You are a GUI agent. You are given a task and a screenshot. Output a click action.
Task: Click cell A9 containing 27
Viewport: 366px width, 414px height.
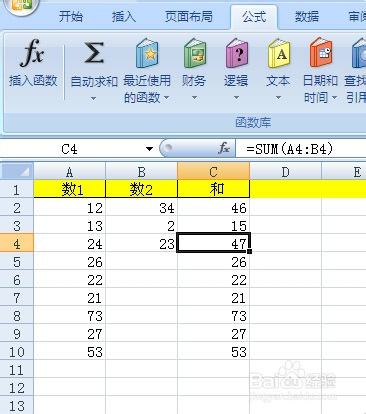pos(70,334)
